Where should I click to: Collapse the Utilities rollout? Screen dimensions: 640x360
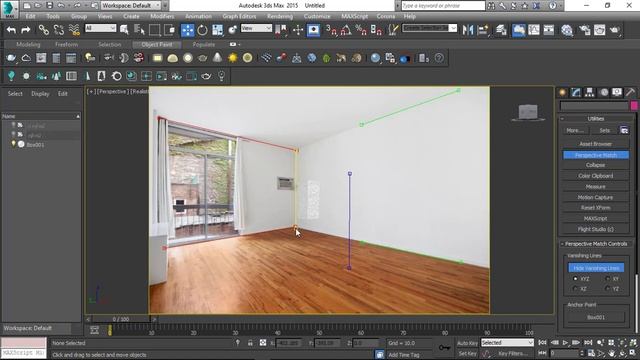596,118
